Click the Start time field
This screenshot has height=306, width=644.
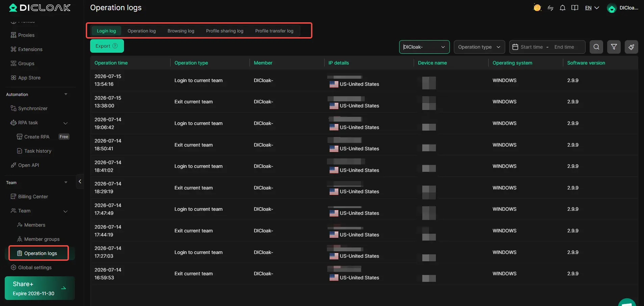(x=532, y=47)
